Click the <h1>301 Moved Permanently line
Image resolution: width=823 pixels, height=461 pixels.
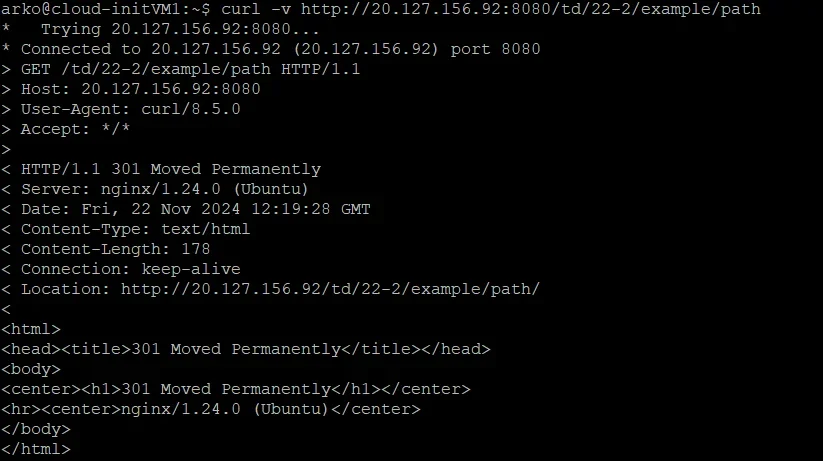[236, 389]
